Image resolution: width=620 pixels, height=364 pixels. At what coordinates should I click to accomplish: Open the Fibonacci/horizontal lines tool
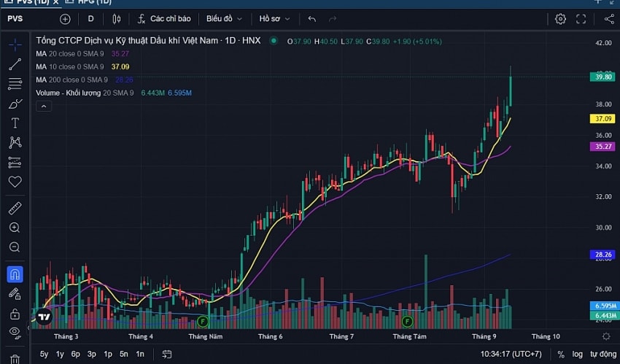pyautogui.click(x=15, y=83)
